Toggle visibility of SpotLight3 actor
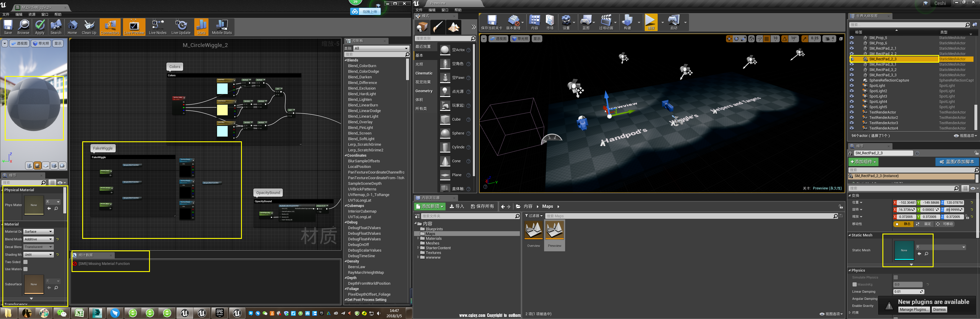The image size is (980, 319). 852,96
